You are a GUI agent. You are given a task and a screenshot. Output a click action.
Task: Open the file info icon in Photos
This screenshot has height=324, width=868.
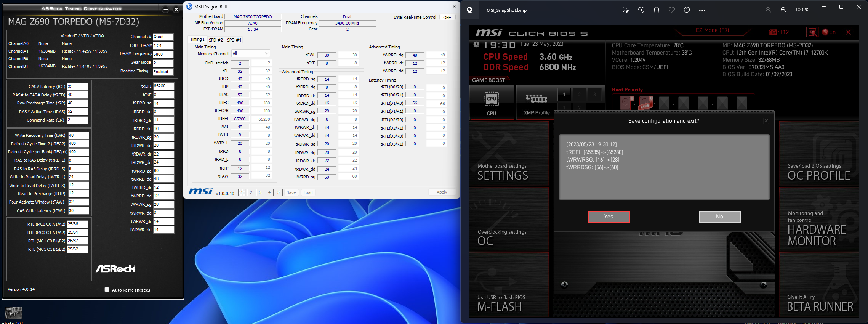click(x=687, y=10)
